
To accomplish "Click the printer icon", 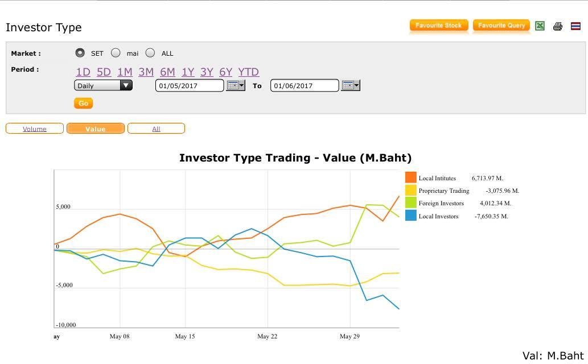I will (557, 26).
